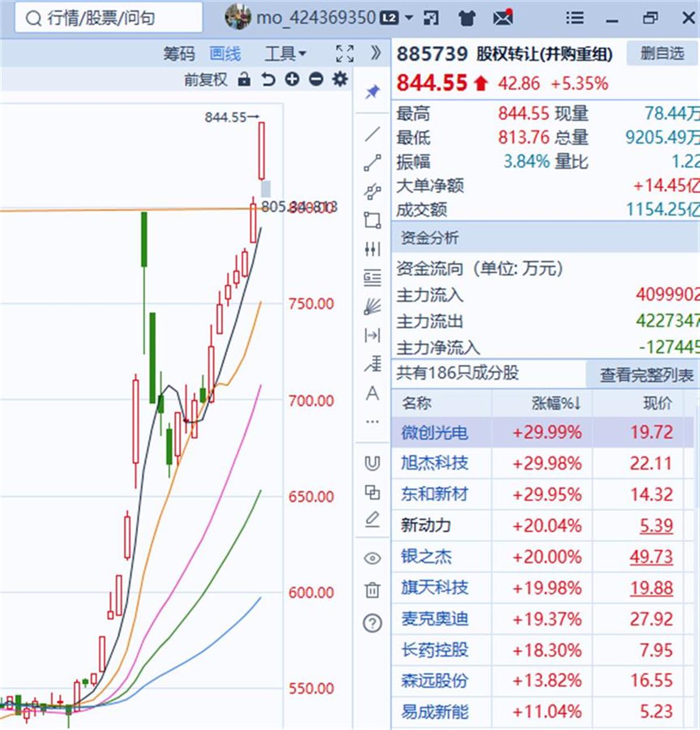
Task: Collapse drawing panel with double chevron
Action: (376, 53)
